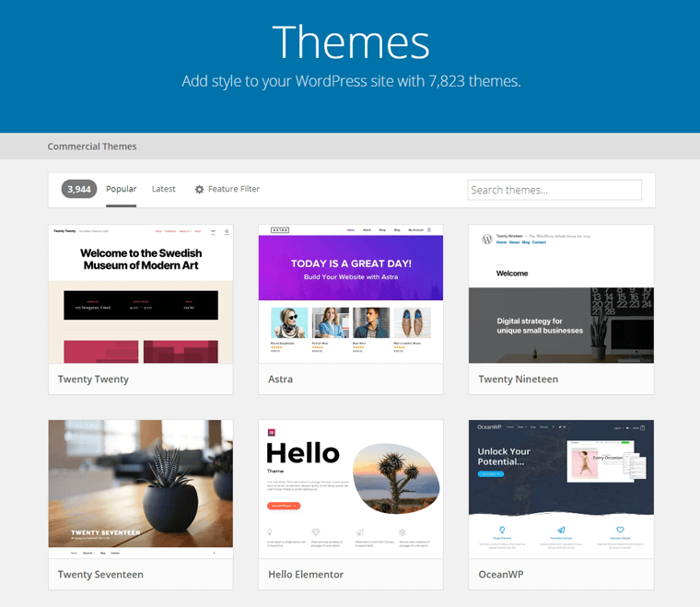
Task: Switch to the Latest tab
Action: (x=163, y=189)
